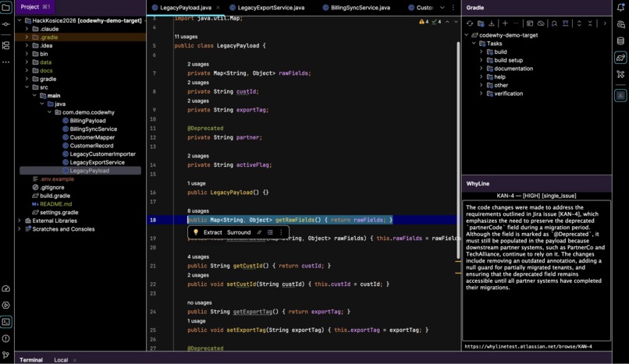The image size is (629, 364).
Task: Show more tool windows ellipsis in left bar
Action: click(x=6, y=62)
